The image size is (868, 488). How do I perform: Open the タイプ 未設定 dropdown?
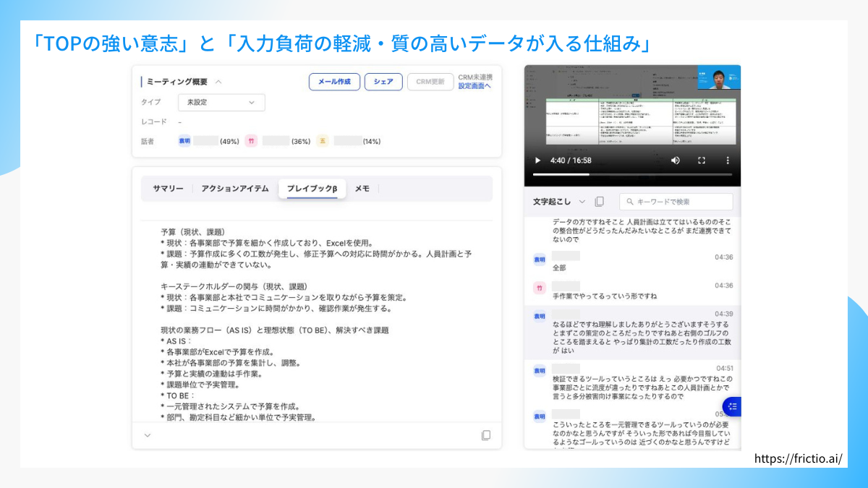[221, 103]
